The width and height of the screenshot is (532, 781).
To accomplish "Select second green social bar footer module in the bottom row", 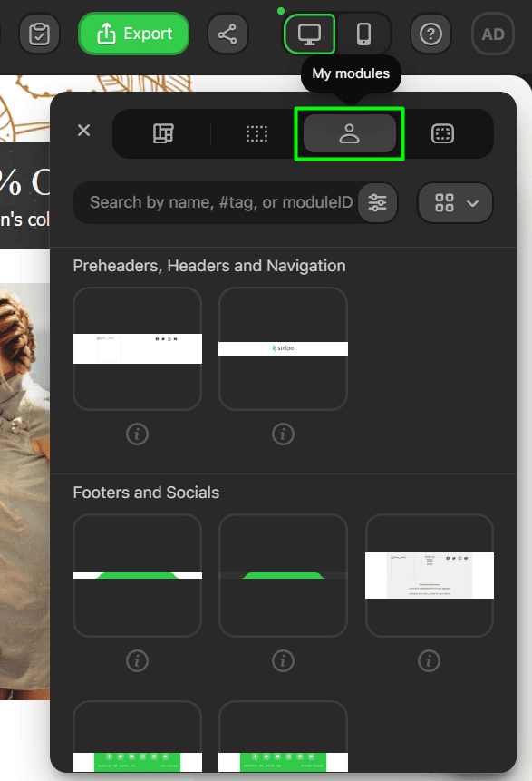I will coord(283,737).
